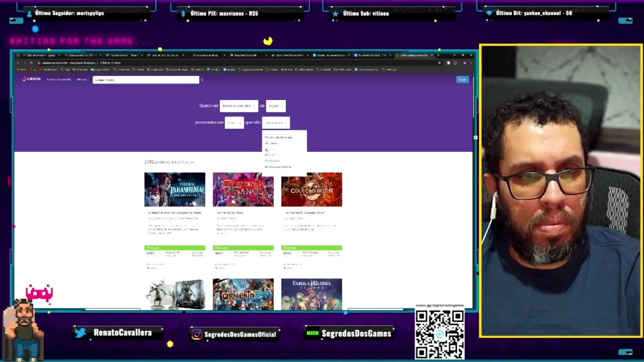The height and width of the screenshot is (362, 644).
Task: Click the webcam feed of the streamer
Action: click(561, 191)
